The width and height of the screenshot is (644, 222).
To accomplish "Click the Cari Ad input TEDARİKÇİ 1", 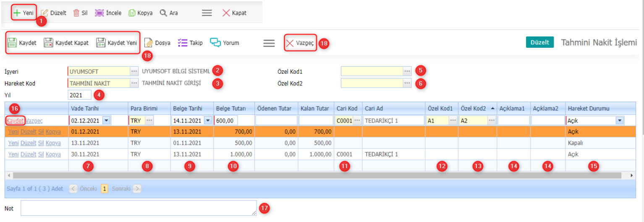I will tap(394, 120).
